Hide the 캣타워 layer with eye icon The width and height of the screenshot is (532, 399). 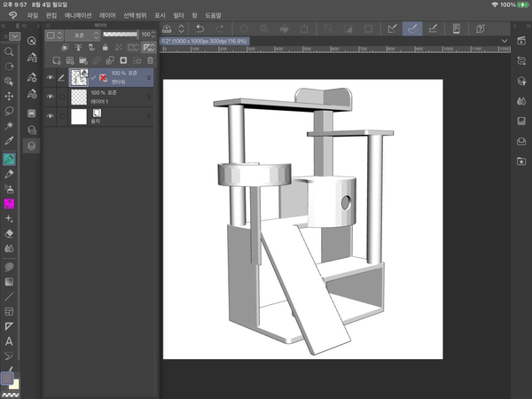click(50, 78)
